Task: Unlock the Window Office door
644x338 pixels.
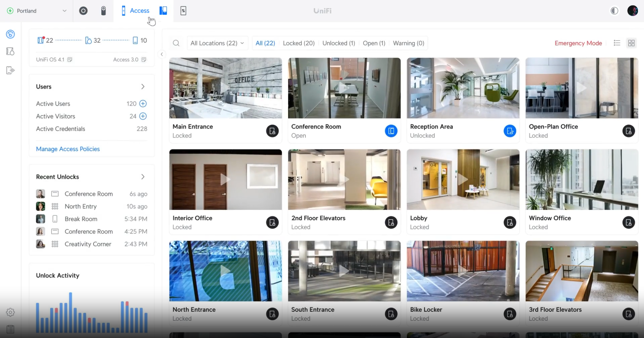Action: click(629, 223)
